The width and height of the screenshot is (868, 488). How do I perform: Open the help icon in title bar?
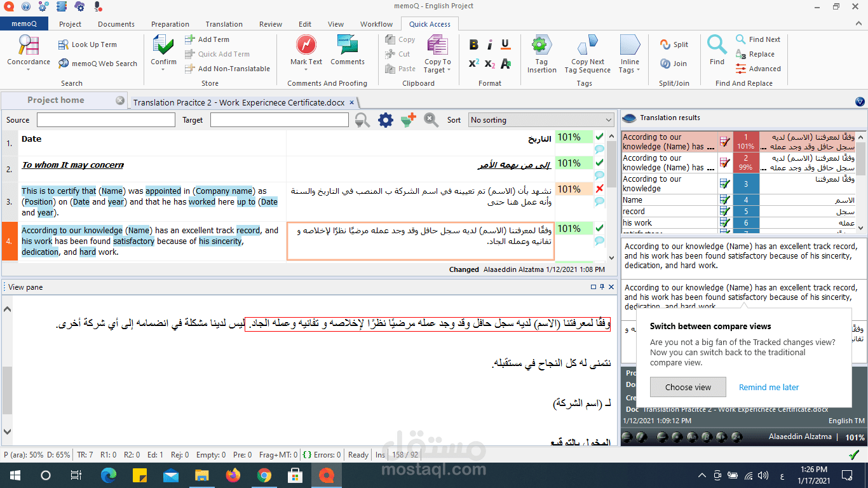(x=25, y=6)
